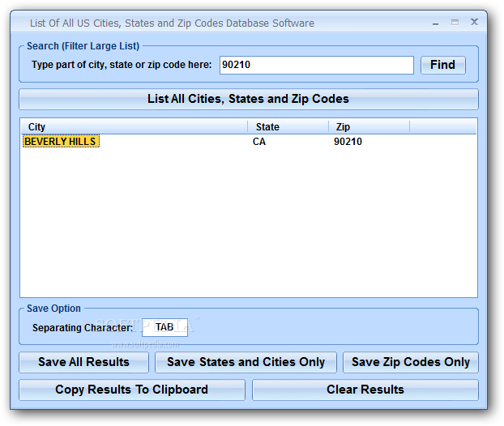Edit the Separating Character TAB field
The height and width of the screenshot is (426, 504).
[x=164, y=327]
